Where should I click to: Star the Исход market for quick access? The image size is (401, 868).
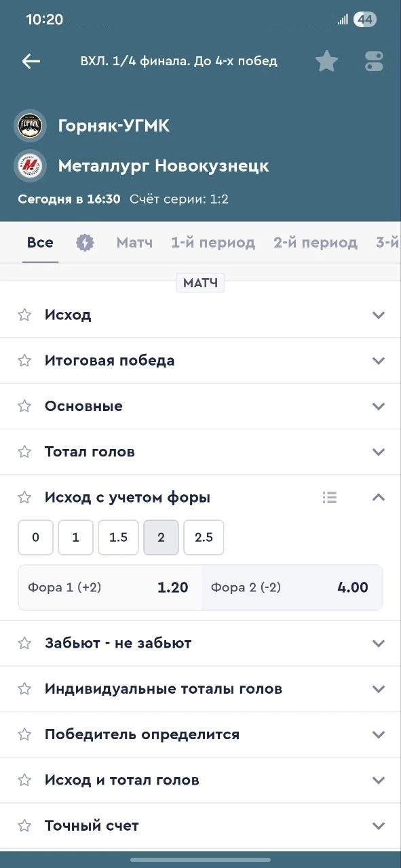24,314
